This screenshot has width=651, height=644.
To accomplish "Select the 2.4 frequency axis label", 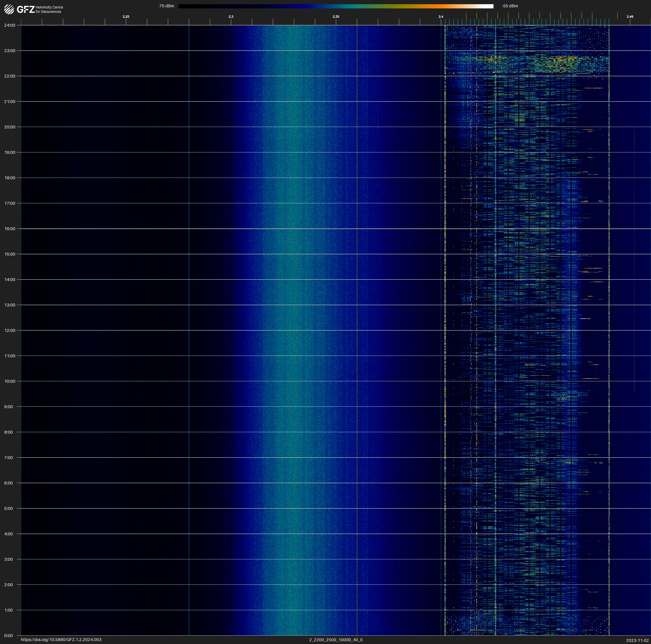I will coord(441,17).
